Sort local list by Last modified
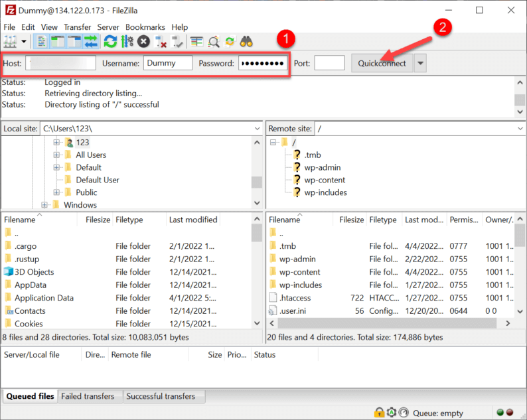This screenshot has height=420, width=527. tap(193, 220)
